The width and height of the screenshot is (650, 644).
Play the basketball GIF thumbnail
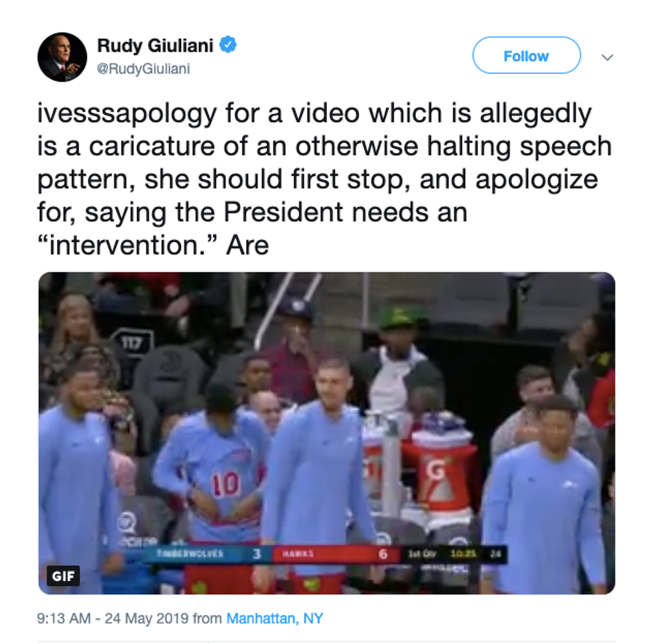pos(326,433)
